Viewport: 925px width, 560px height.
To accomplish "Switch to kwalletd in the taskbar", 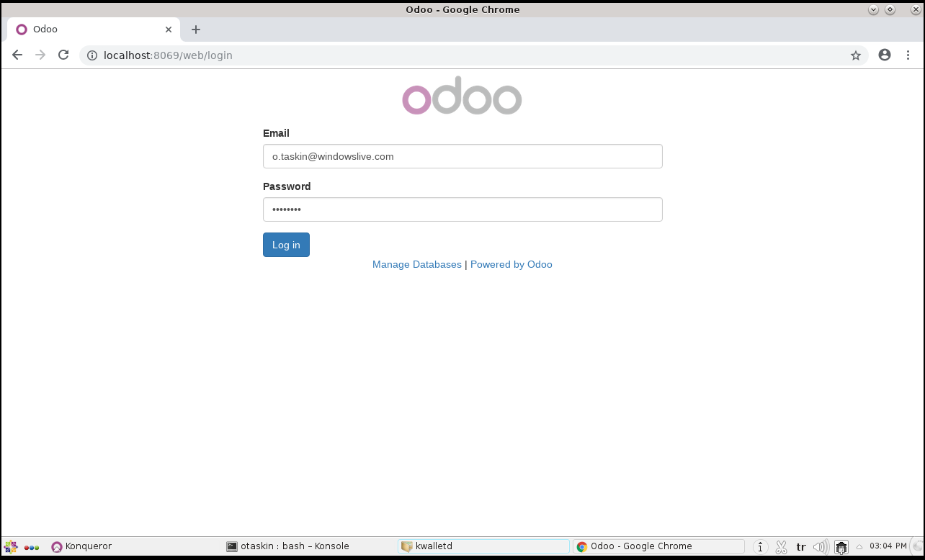I will 483,546.
